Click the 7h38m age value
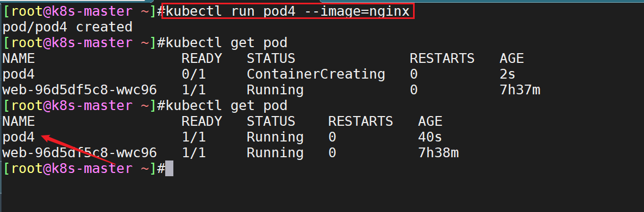The image size is (644, 212). (x=438, y=153)
